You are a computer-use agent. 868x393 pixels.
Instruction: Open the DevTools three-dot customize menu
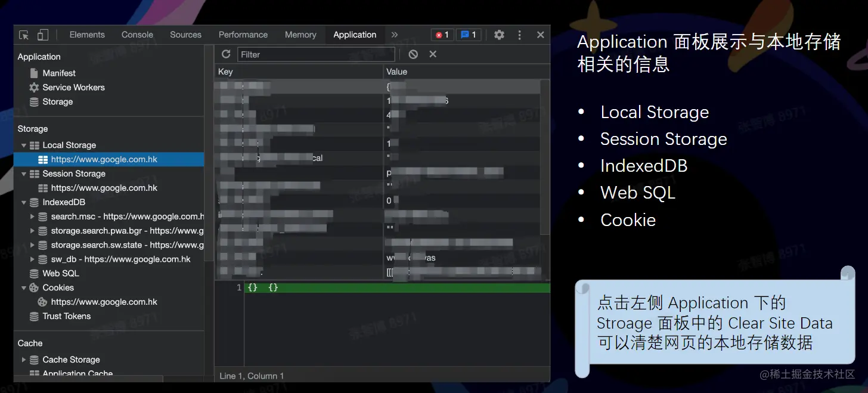click(519, 35)
